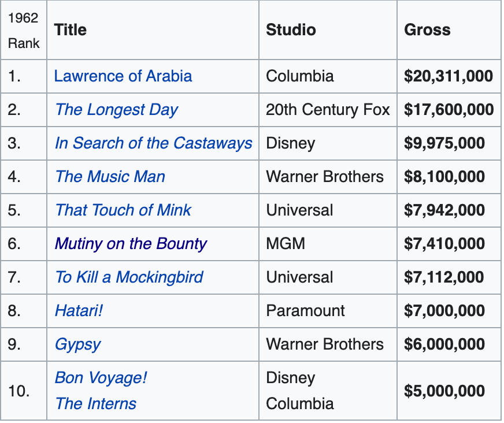Open the Hatari! film link
The height and width of the screenshot is (423, 504).
[x=79, y=311]
